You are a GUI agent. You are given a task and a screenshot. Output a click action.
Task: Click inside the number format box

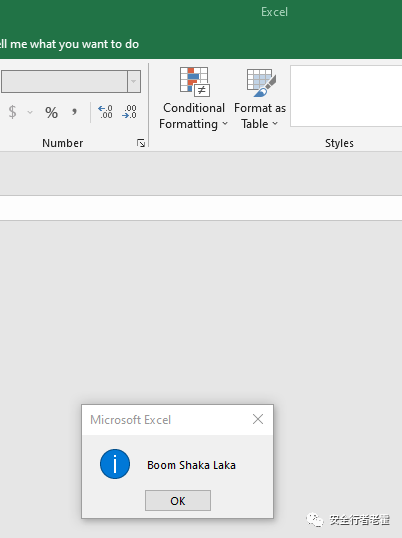point(64,81)
